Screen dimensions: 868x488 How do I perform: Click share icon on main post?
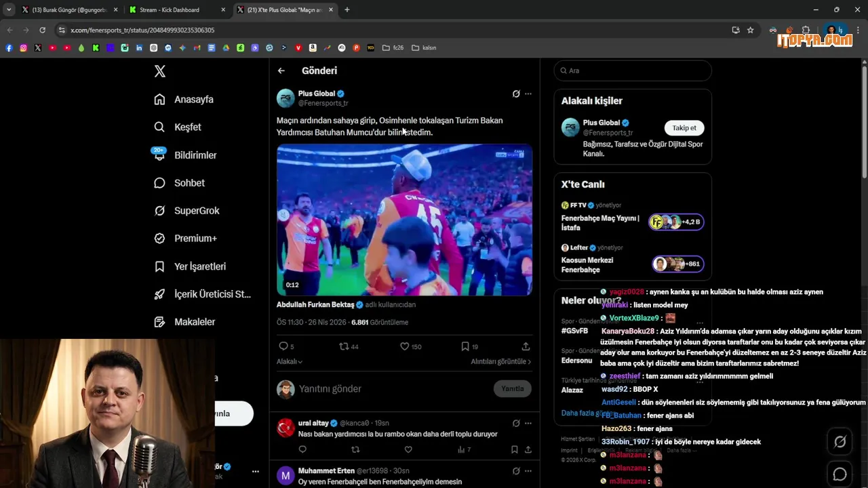click(x=526, y=346)
